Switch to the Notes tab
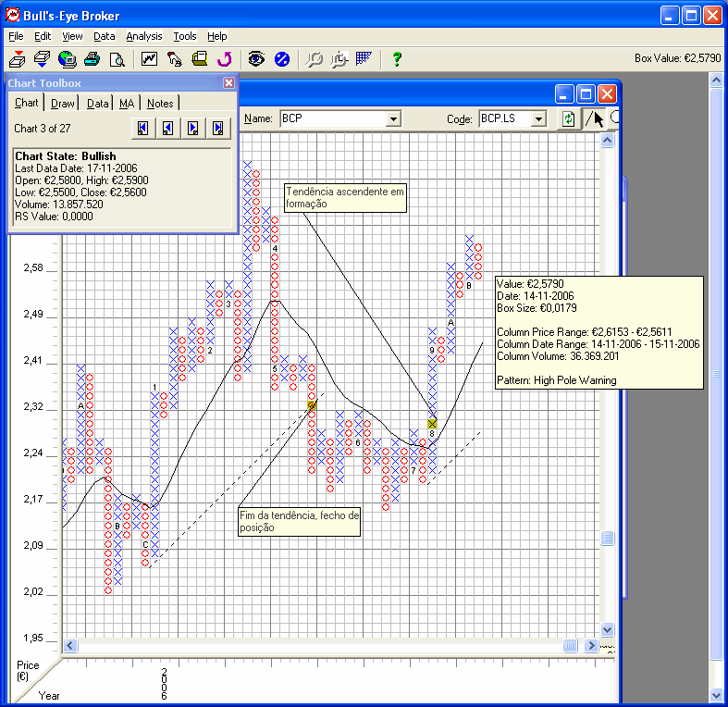728x707 pixels. tap(160, 104)
